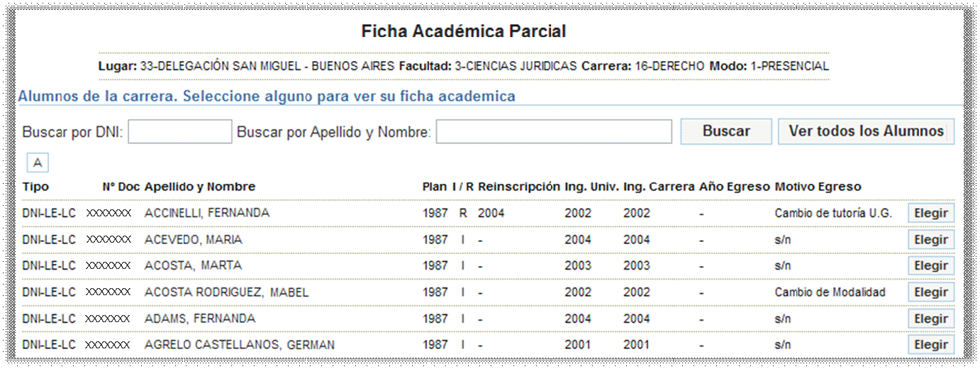Choose student ADAMS, FERNANDA with Elegir
Screen dimensions: 980x369
931,319
